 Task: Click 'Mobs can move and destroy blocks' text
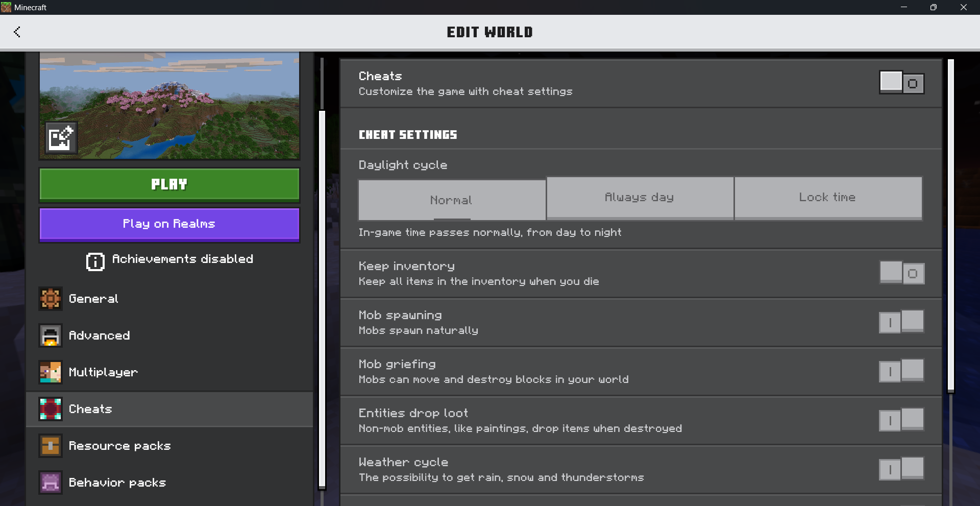pyautogui.click(x=494, y=379)
